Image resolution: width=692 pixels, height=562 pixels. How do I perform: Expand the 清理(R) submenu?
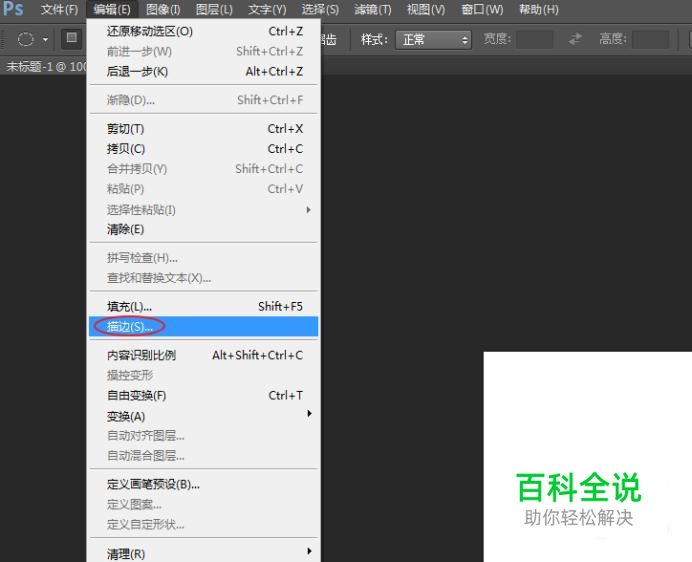[x=203, y=553]
